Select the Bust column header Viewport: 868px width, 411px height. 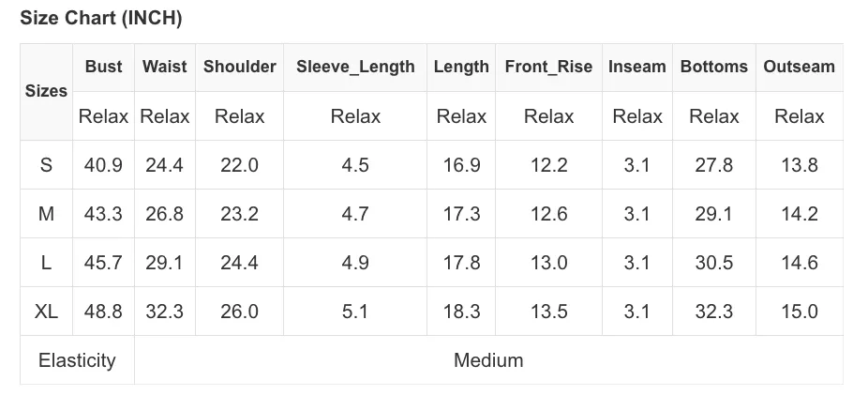point(103,67)
